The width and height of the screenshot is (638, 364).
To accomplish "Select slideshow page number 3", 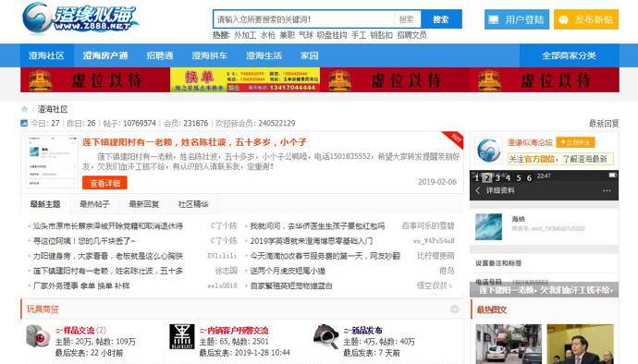I will point(497,177).
